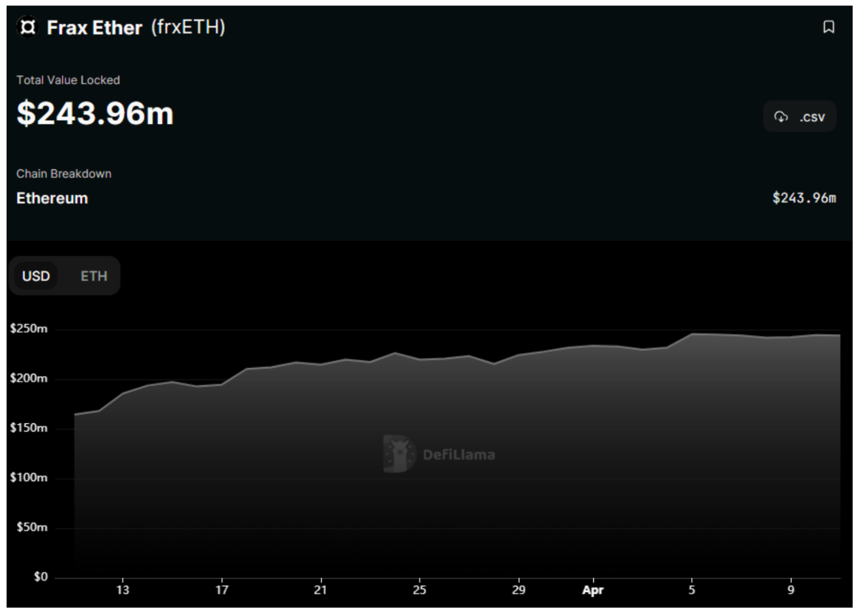Click the $150m y-axis label
The image size is (860, 616).
[29, 428]
